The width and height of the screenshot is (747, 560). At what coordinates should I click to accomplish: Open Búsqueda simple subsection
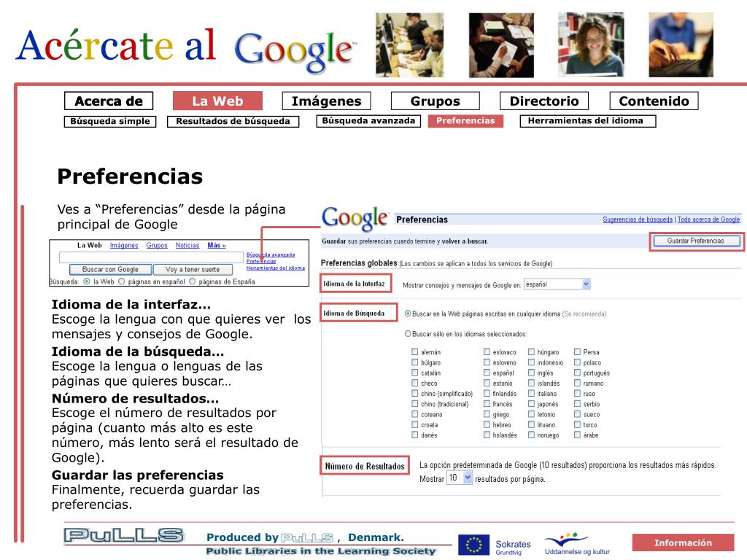pos(110,122)
